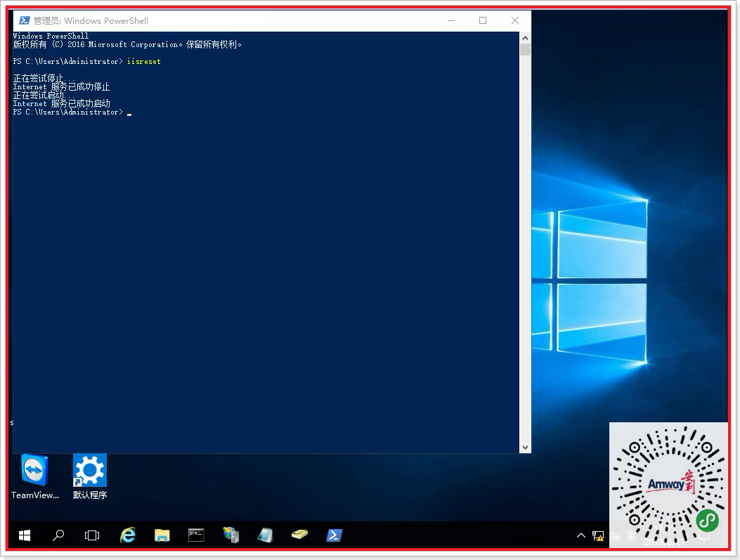This screenshot has width=740, height=560.
Task: Close the PowerShell window
Action: [x=515, y=21]
